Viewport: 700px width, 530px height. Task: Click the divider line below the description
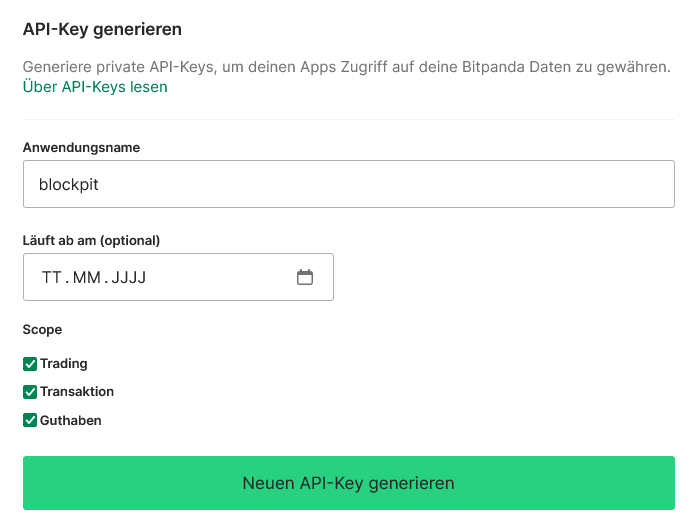pyautogui.click(x=348, y=119)
